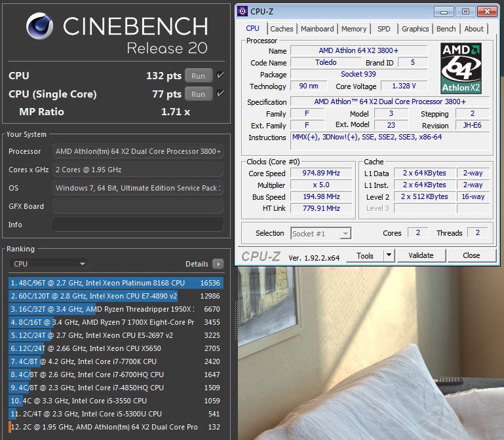
Task: Run the CPU multi-core benchmark
Action: (x=199, y=76)
